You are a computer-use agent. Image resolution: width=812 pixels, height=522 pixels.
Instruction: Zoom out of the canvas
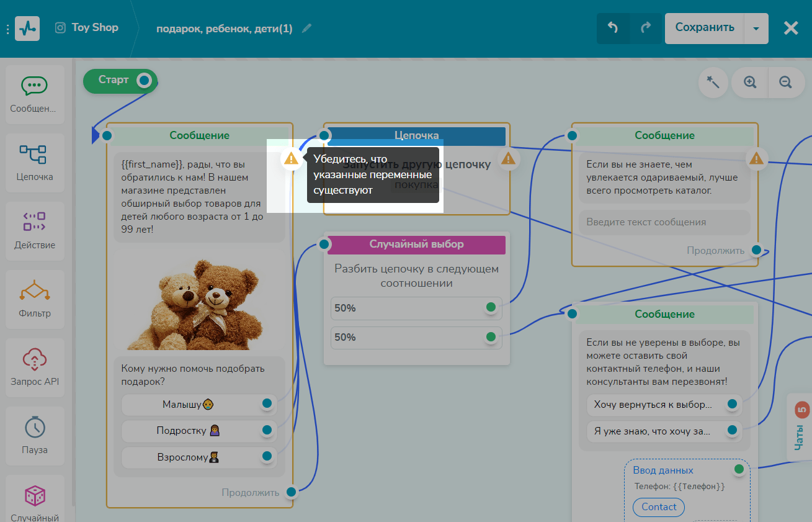[x=785, y=83]
